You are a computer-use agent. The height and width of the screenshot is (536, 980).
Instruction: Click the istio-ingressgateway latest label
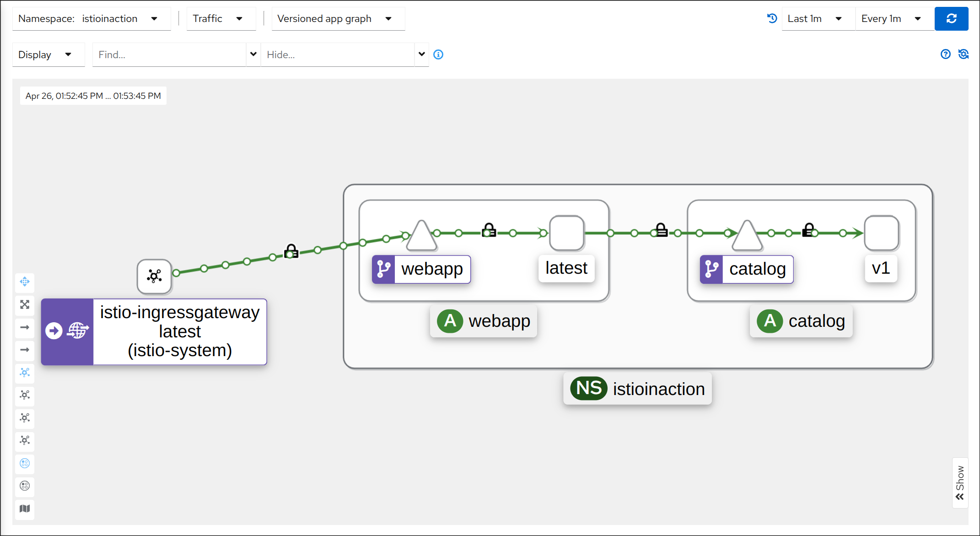click(x=180, y=331)
